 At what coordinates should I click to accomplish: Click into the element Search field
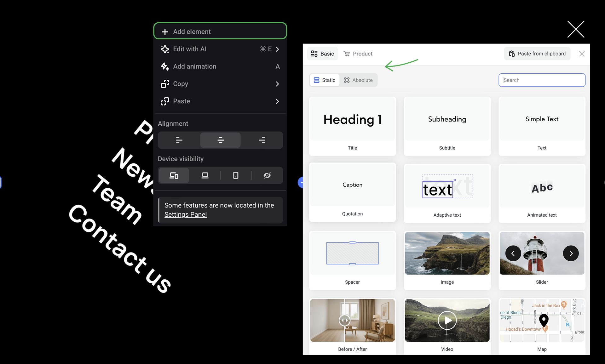[542, 80]
